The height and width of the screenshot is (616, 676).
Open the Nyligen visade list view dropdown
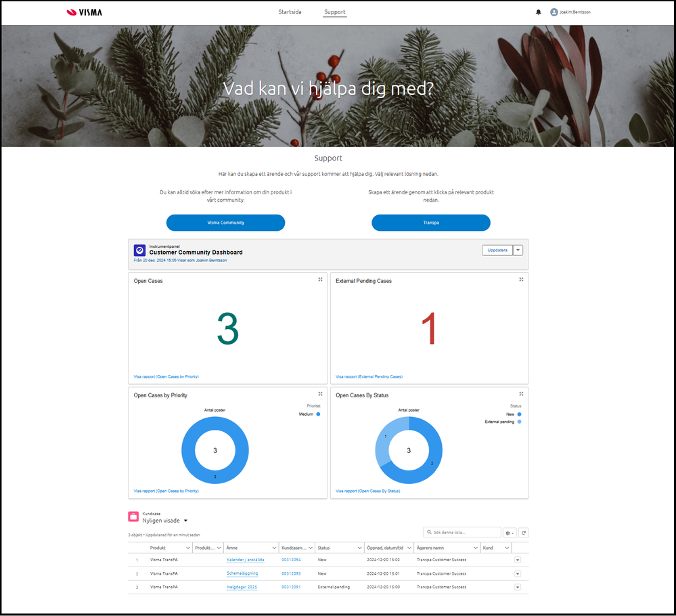click(x=186, y=521)
